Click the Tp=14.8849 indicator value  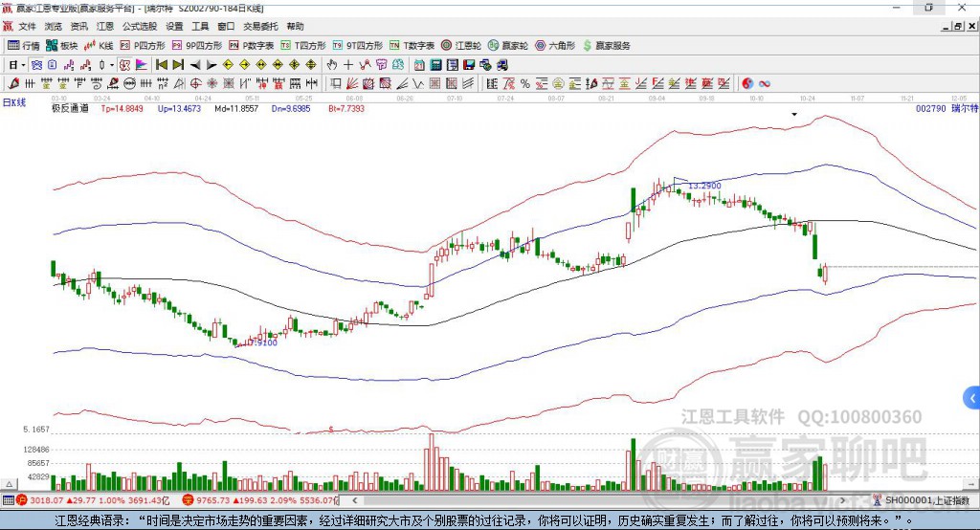click(x=122, y=109)
